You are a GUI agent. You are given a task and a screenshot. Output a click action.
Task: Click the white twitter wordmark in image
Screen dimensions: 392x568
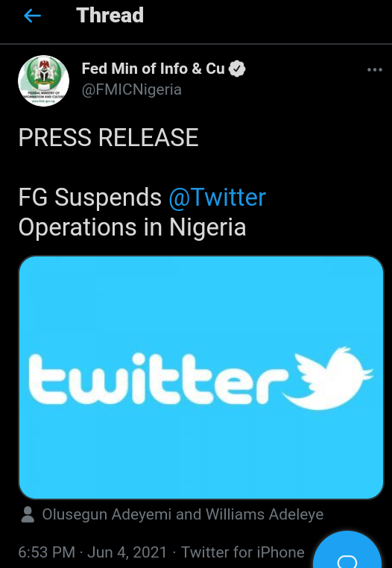click(x=156, y=379)
